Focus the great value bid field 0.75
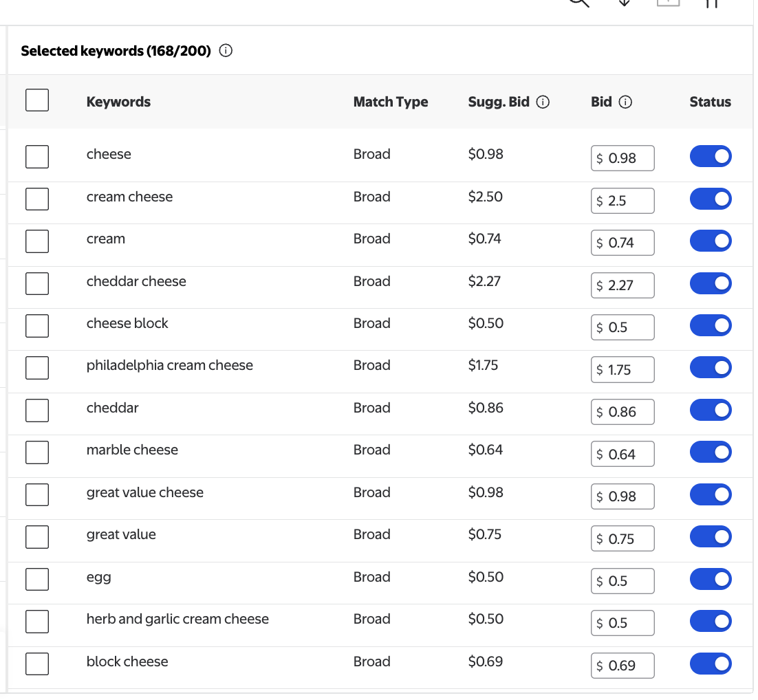This screenshot has height=700, width=758. (622, 538)
